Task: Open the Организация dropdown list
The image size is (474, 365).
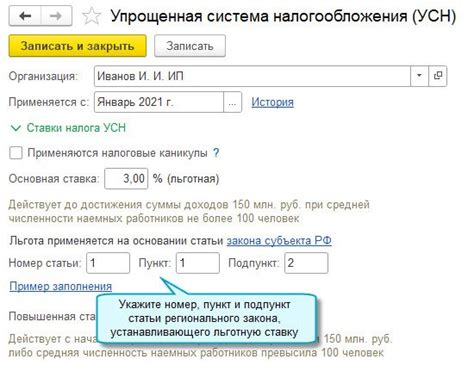Action: (x=419, y=76)
